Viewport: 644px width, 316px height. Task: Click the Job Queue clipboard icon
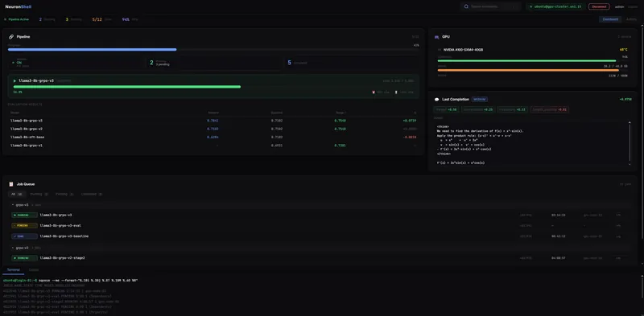(11, 184)
